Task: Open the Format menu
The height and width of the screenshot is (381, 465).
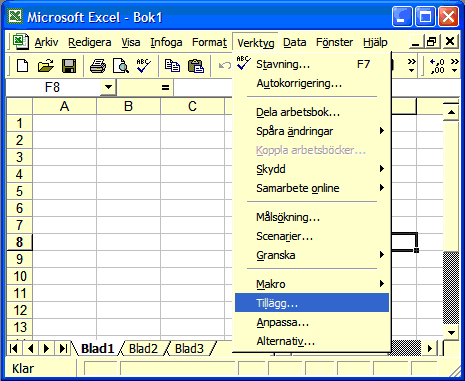Action: point(209,42)
